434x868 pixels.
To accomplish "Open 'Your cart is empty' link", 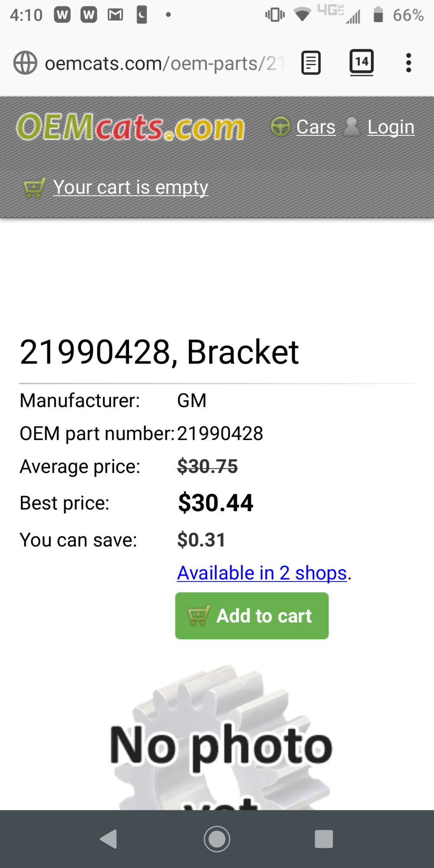I will coord(131,187).
